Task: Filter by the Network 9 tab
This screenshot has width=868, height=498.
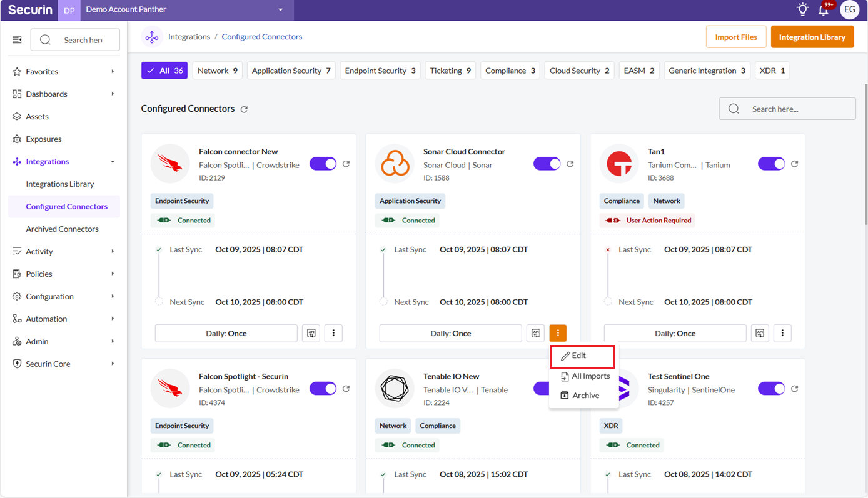Action: coord(218,71)
